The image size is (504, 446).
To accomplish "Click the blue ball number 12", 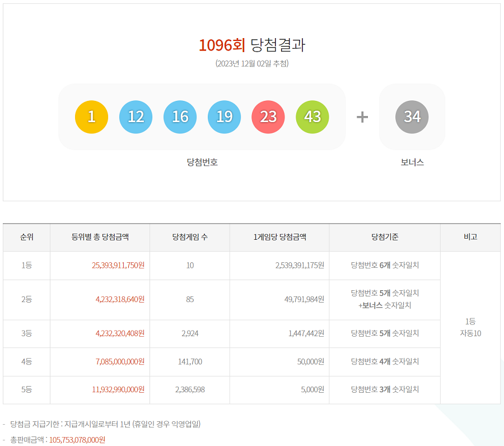I will click(x=136, y=117).
